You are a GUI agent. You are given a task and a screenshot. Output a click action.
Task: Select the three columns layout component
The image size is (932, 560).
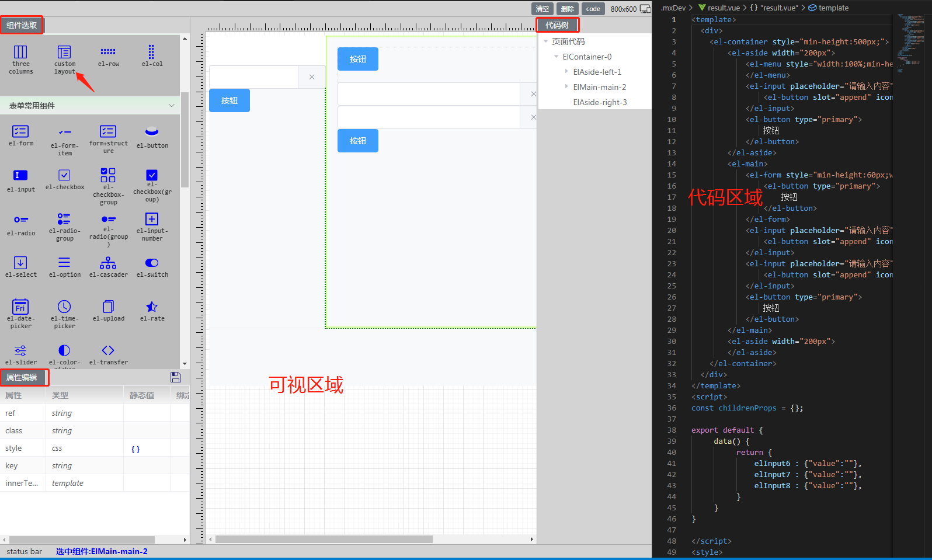tap(20, 59)
